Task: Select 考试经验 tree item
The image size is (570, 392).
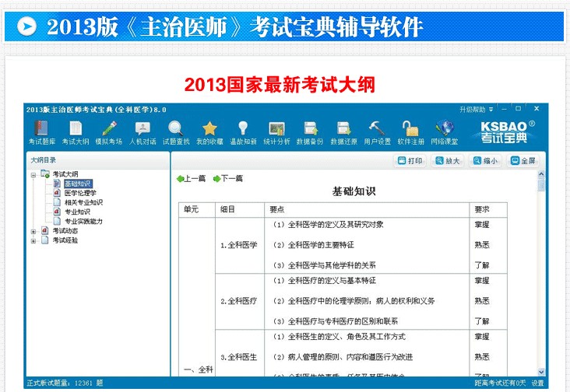Action: point(65,240)
